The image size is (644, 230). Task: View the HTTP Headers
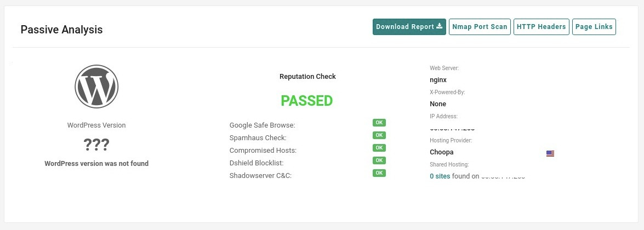542,27
